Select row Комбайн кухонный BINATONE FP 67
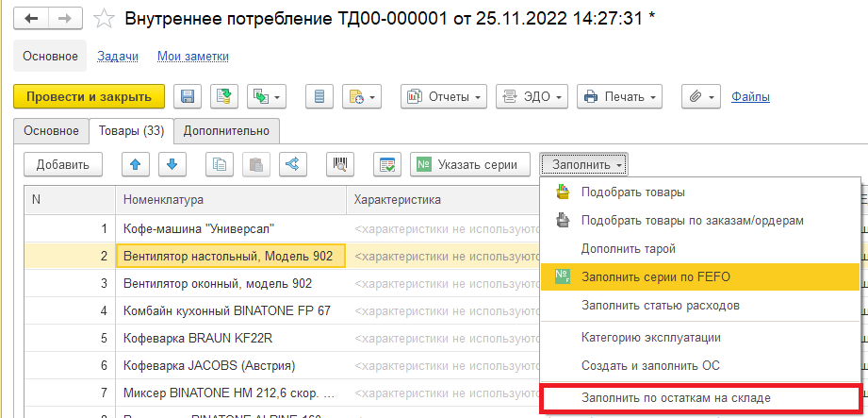Screen dimensions: 868x418 pyautogui.click(x=232, y=310)
